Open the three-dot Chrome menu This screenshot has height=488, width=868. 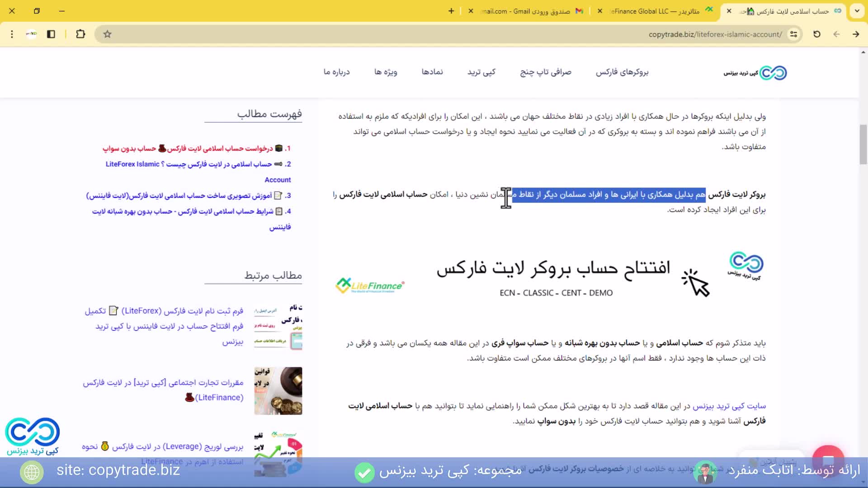12,34
